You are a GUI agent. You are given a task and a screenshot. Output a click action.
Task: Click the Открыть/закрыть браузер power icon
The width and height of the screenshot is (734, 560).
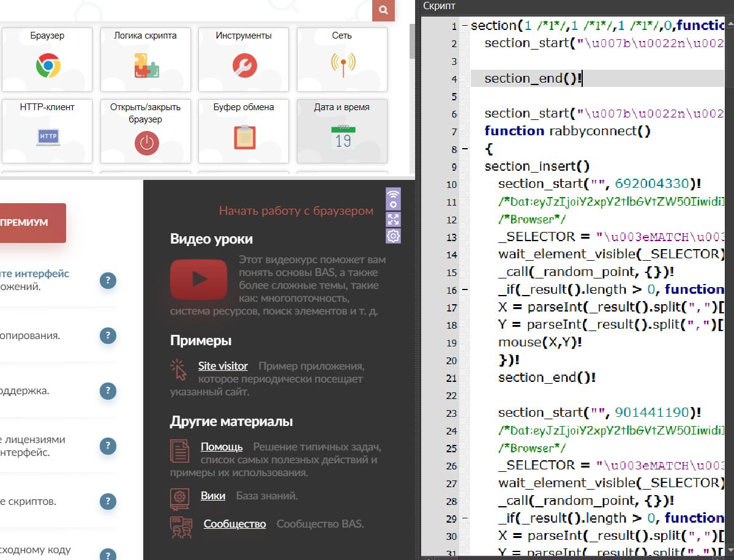point(146,143)
